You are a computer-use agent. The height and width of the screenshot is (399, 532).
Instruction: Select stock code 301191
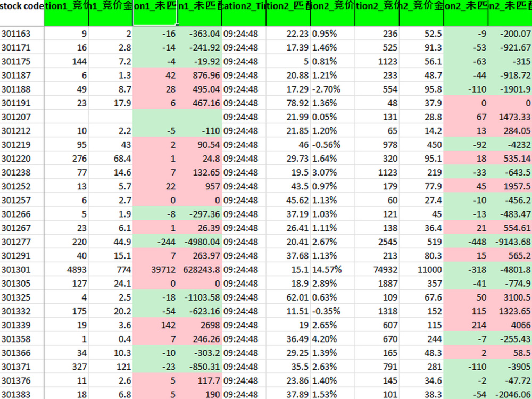click(22, 103)
